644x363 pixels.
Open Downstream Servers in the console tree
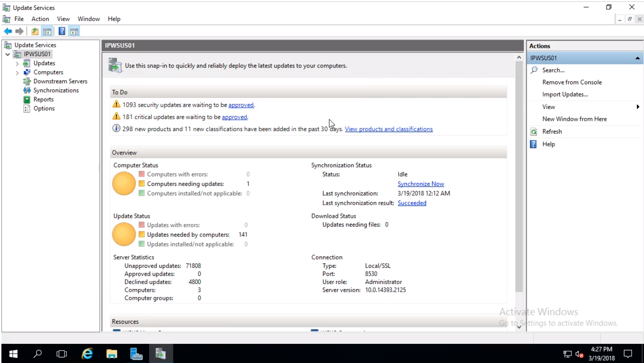(60, 81)
